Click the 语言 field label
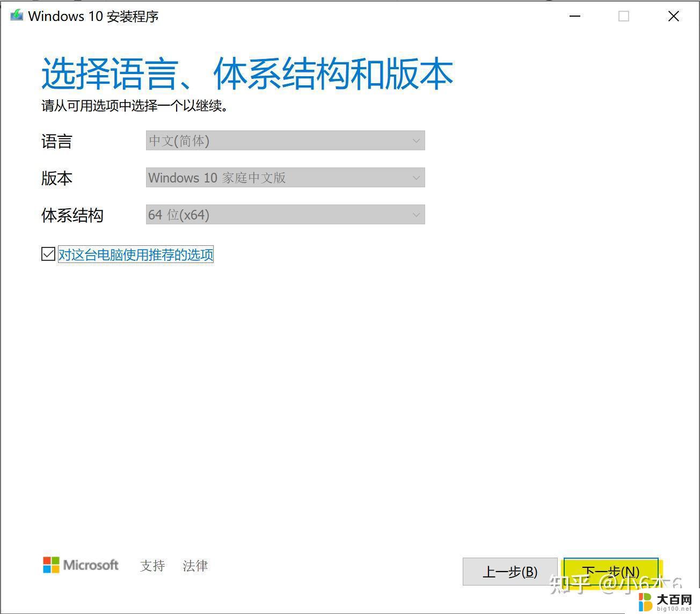The width and height of the screenshot is (700, 614). point(56,141)
